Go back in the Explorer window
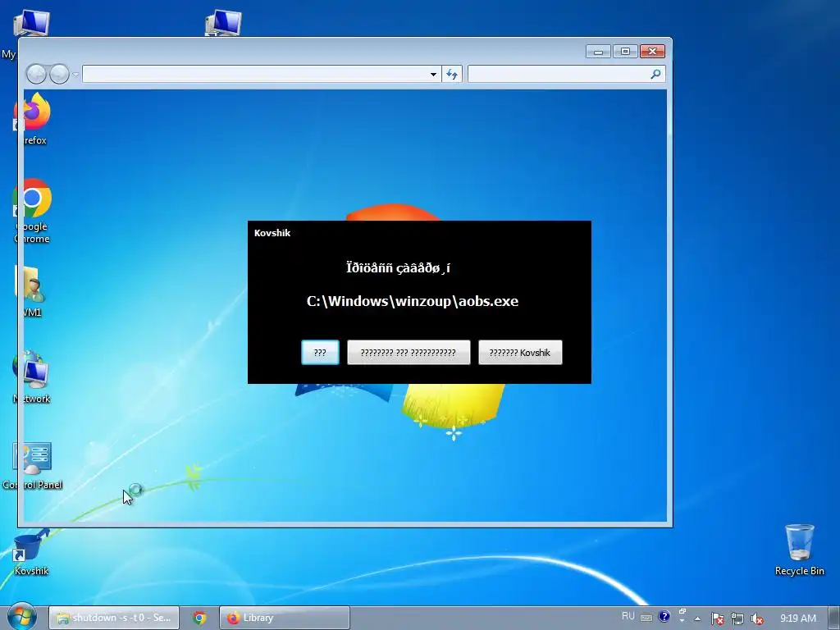 [x=36, y=74]
